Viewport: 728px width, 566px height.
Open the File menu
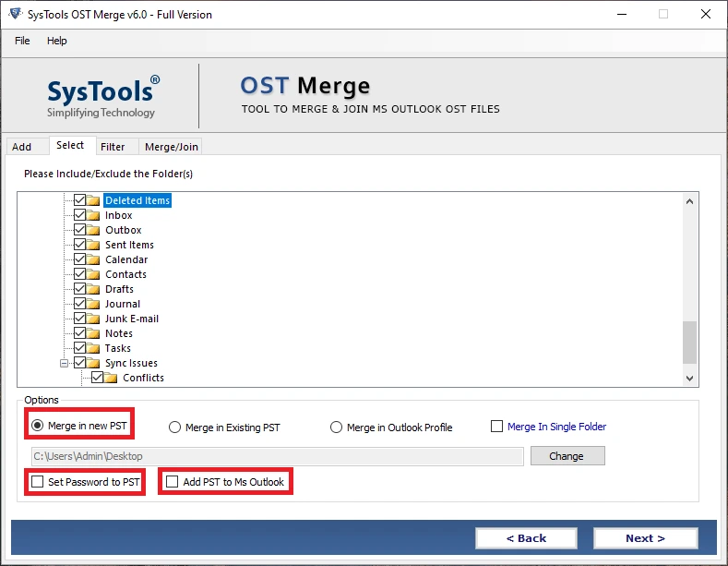point(22,41)
